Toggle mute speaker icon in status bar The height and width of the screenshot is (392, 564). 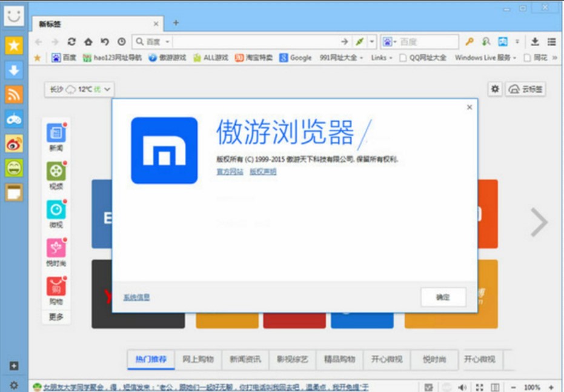462,387
